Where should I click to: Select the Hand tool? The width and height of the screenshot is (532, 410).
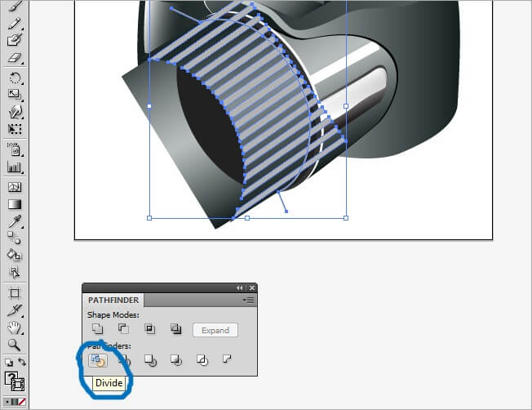(15, 328)
